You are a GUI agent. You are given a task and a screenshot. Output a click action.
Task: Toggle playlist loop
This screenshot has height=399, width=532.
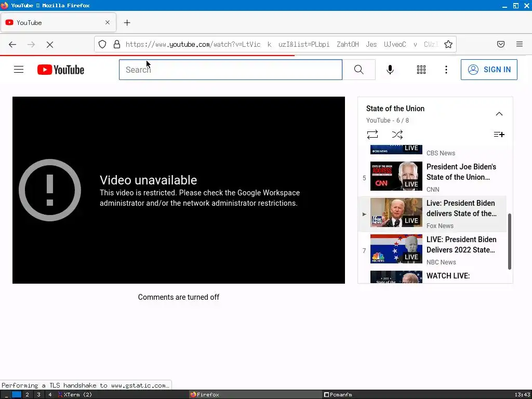tap(373, 135)
